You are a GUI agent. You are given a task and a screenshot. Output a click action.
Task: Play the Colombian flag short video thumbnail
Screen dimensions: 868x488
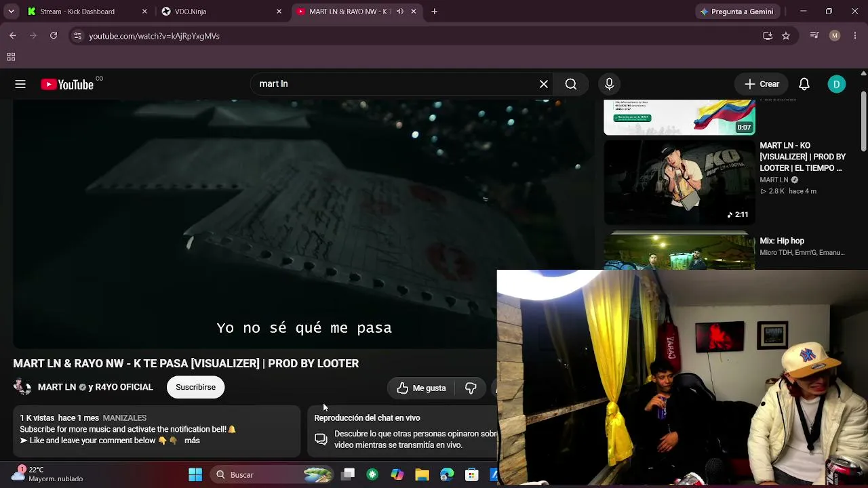[x=679, y=117]
